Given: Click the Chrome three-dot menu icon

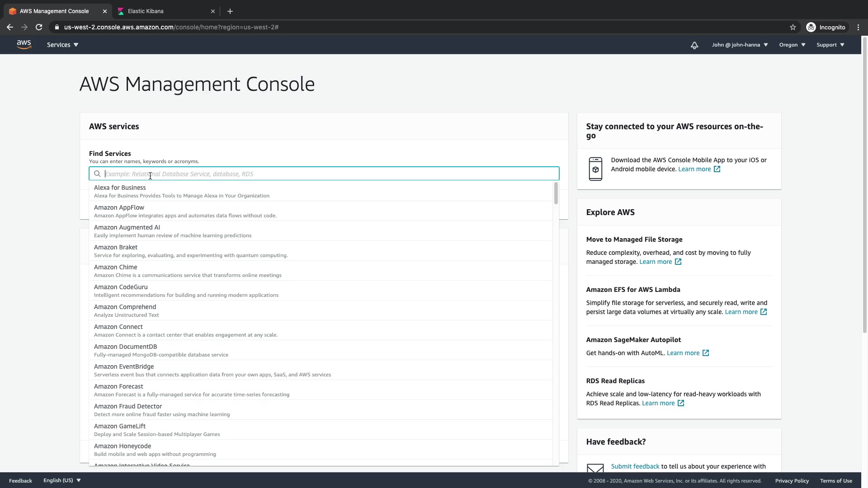Looking at the screenshot, I should click(x=858, y=27).
